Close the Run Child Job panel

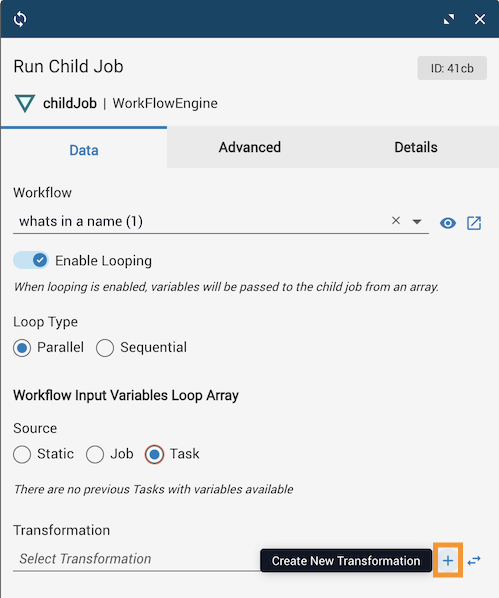(480, 19)
